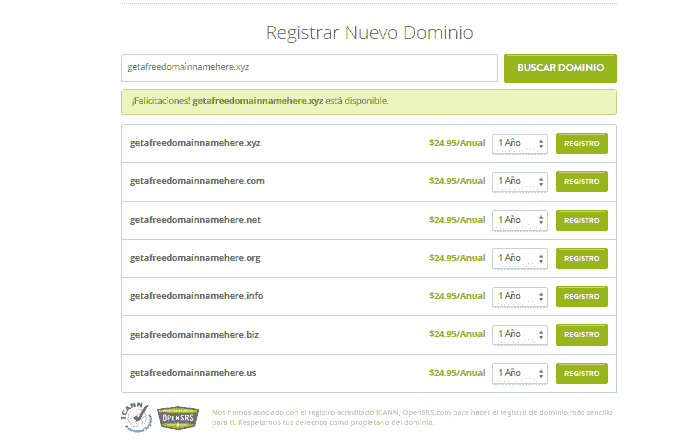This screenshot has width=685, height=443.
Task: Register getafreedomainnamehere.org with REGISTRO button
Action: (581, 258)
